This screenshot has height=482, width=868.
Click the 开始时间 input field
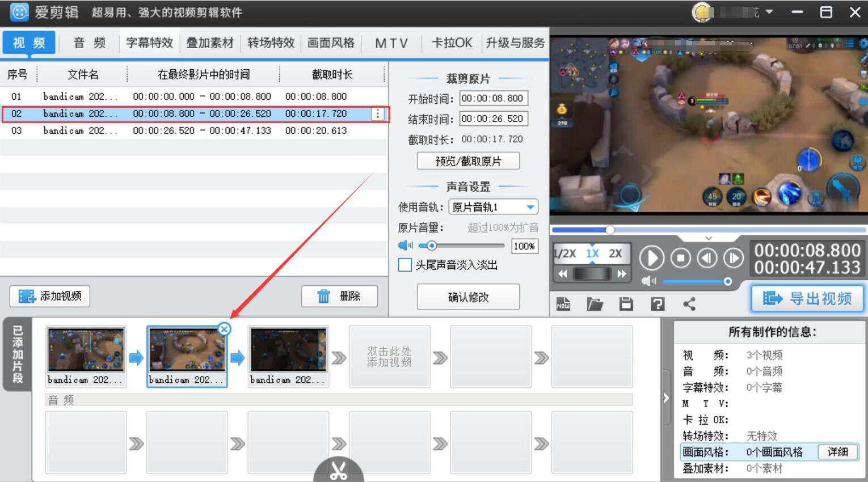click(x=494, y=98)
